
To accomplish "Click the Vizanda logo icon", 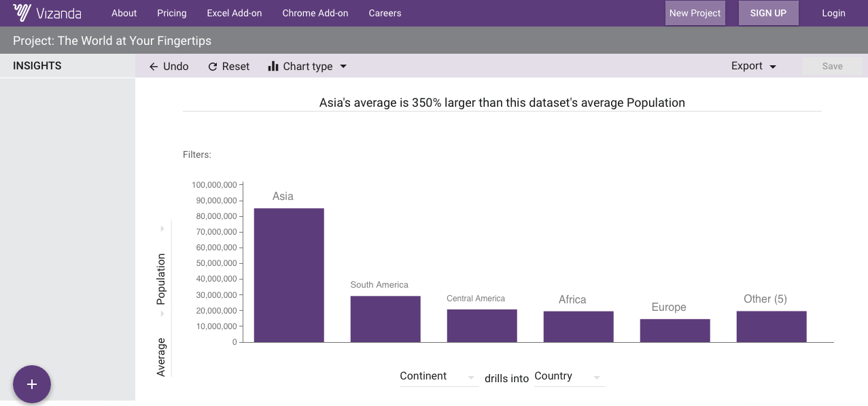I will click(x=22, y=13).
